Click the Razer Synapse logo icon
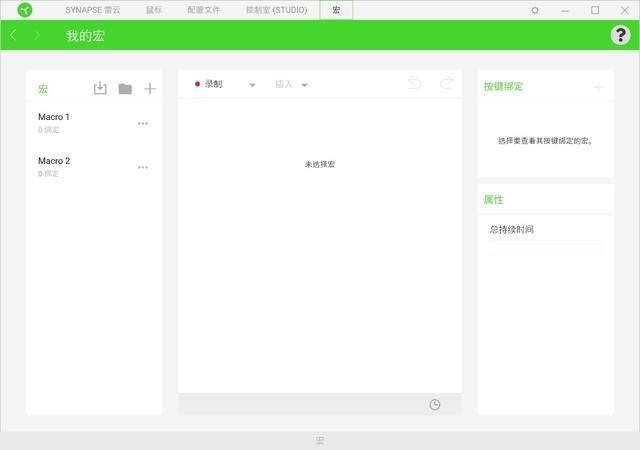The height and width of the screenshot is (450, 640). click(25, 10)
